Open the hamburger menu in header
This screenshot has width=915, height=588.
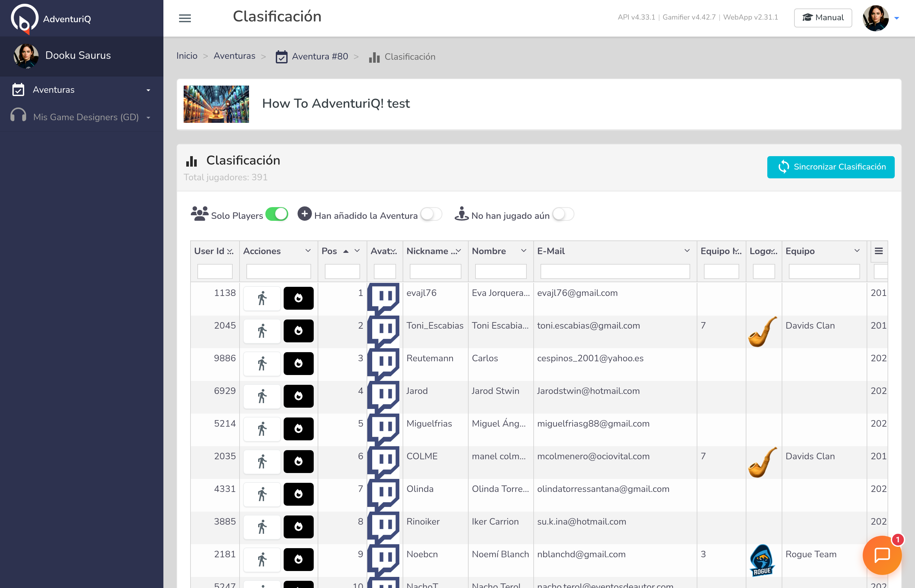coord(185,18)
